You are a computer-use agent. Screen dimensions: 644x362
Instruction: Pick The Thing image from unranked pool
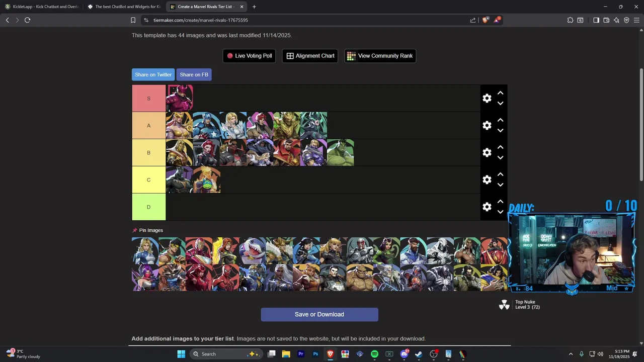359,278
